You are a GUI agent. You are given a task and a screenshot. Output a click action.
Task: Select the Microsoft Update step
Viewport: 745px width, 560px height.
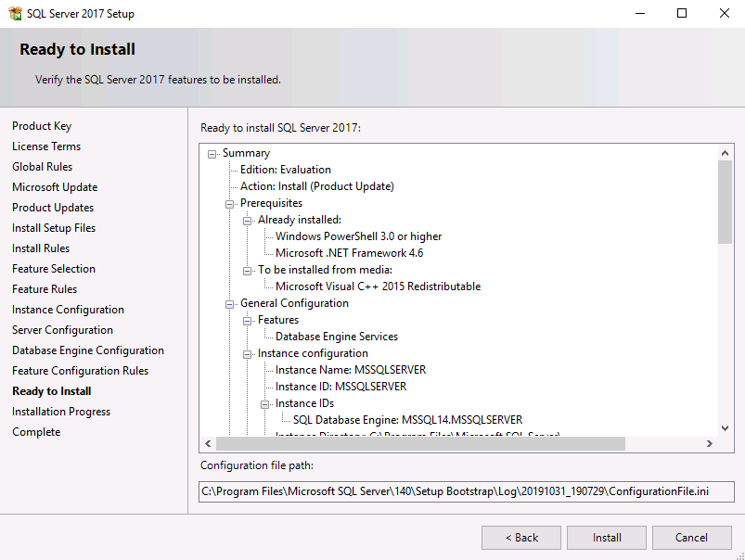point(55,187)
